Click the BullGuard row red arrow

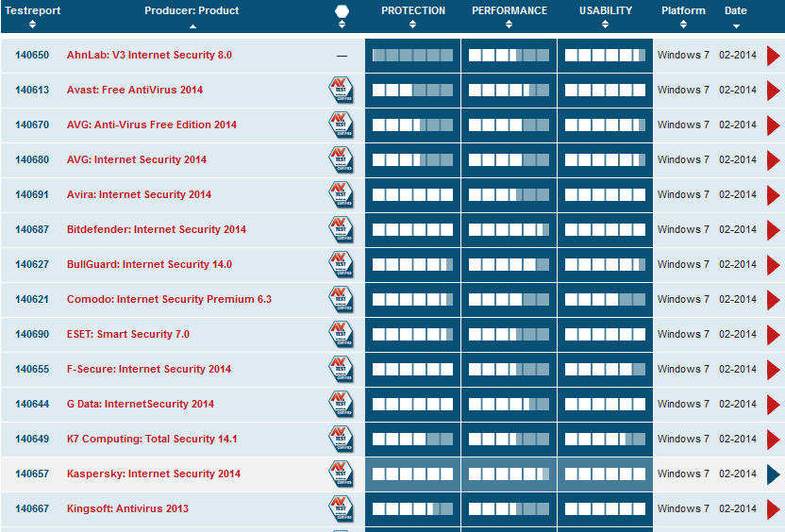[774, 265]
